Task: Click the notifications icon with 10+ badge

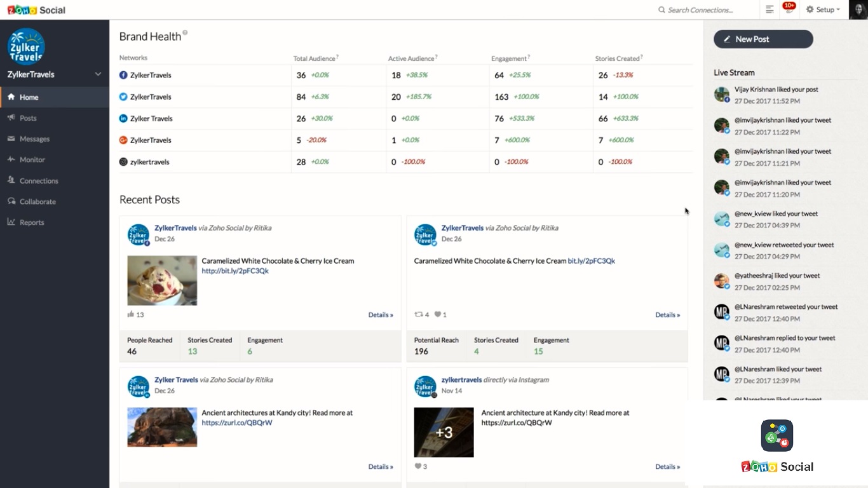Action: (x=789, y=10)
